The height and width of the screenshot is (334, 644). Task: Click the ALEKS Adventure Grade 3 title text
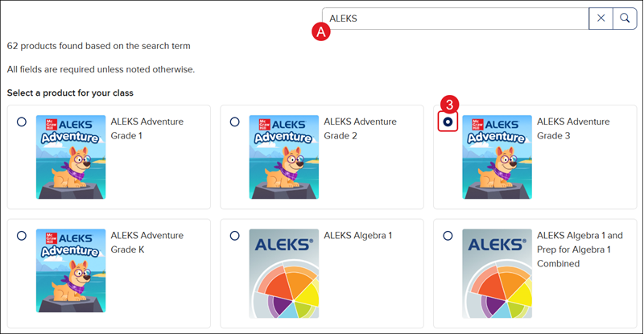(x=573, y=128)
